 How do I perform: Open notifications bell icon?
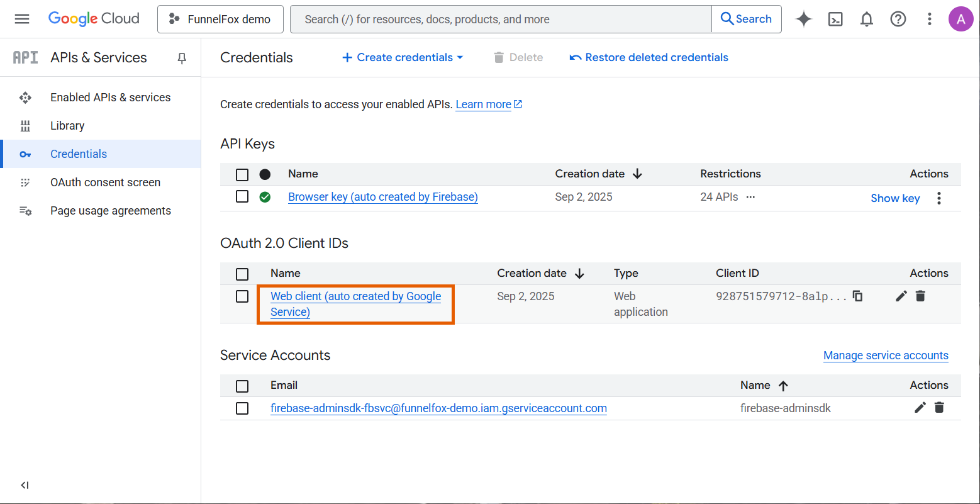click(867, 19)
